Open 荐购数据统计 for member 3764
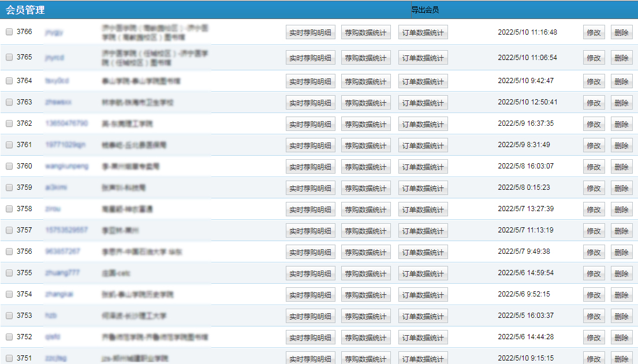The width and height of the screenshot is (638, 364). click(365, 81)
